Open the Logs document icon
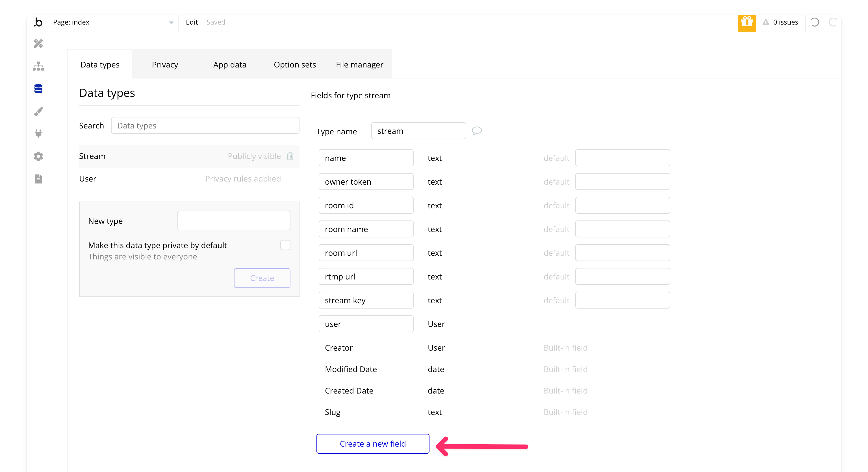 38,179
